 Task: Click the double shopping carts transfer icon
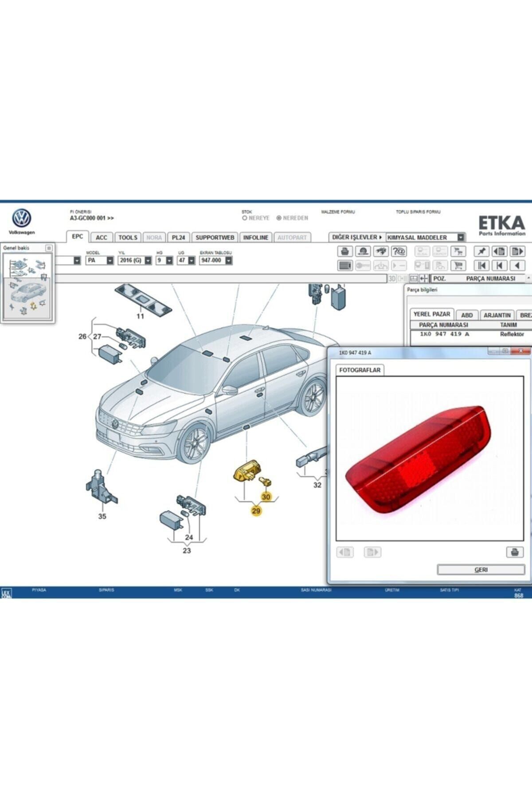tap(458, 251)
